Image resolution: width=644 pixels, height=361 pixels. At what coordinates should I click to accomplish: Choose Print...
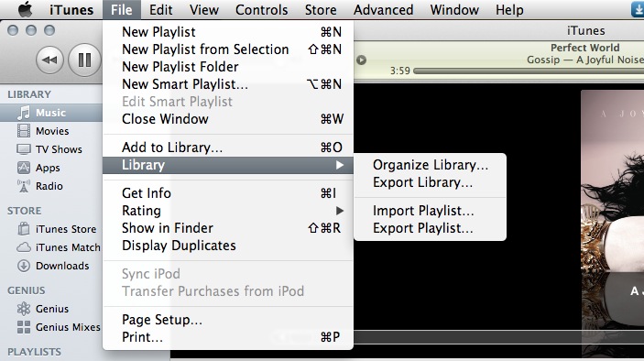(x=228, y=337)
